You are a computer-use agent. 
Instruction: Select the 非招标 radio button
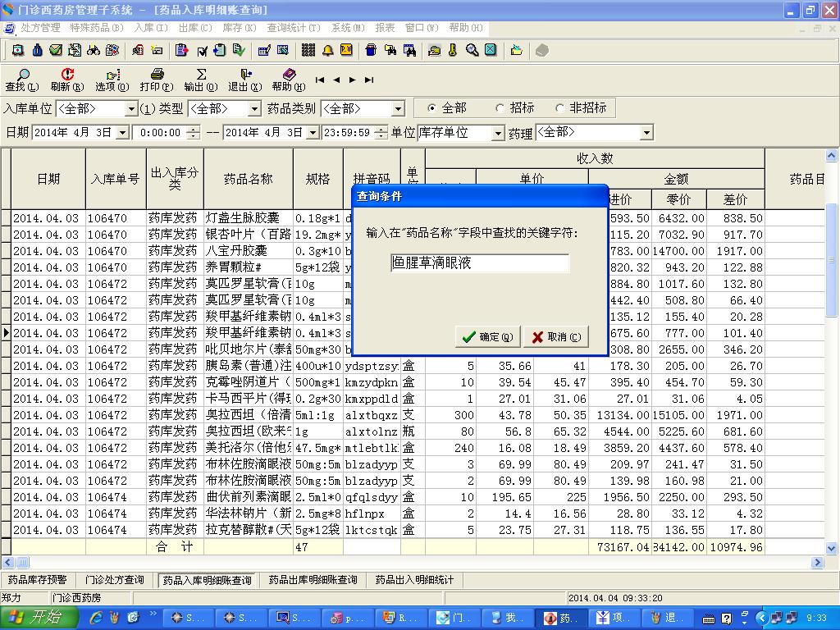[x=559, y=108]
